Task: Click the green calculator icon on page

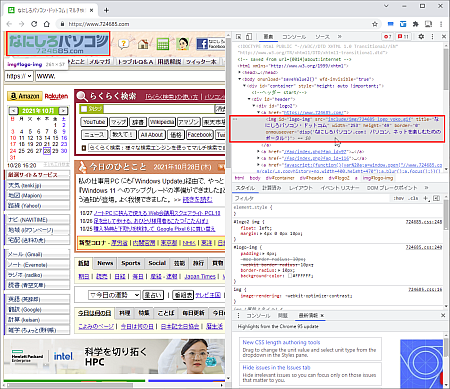Action: pyautogui.click(x=163, y=44)
